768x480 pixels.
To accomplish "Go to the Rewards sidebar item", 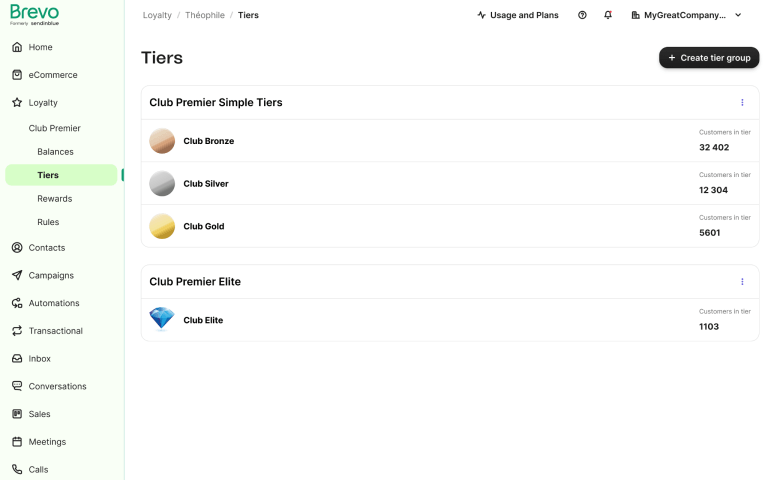I will tap(54, 198).
